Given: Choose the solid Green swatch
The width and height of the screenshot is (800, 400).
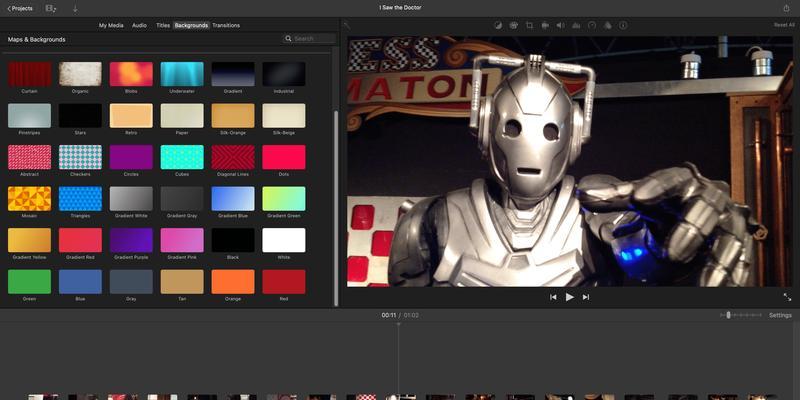Looking at the screenshot, I should [x=30, y=282].
